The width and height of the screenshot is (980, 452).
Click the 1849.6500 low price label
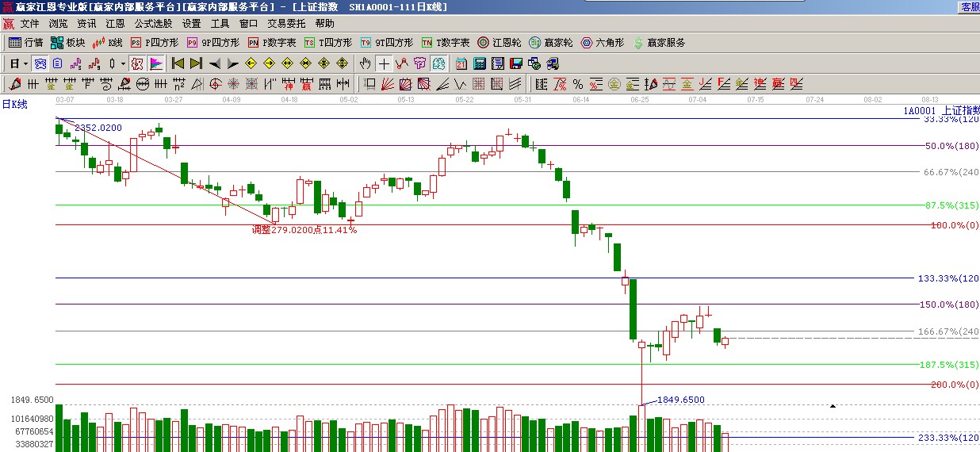pyautogui.click(x=680, y=400)
